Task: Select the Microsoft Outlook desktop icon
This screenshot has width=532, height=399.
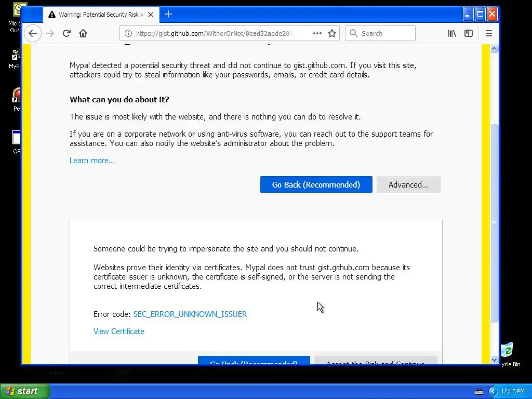Action: click(15, 18)
